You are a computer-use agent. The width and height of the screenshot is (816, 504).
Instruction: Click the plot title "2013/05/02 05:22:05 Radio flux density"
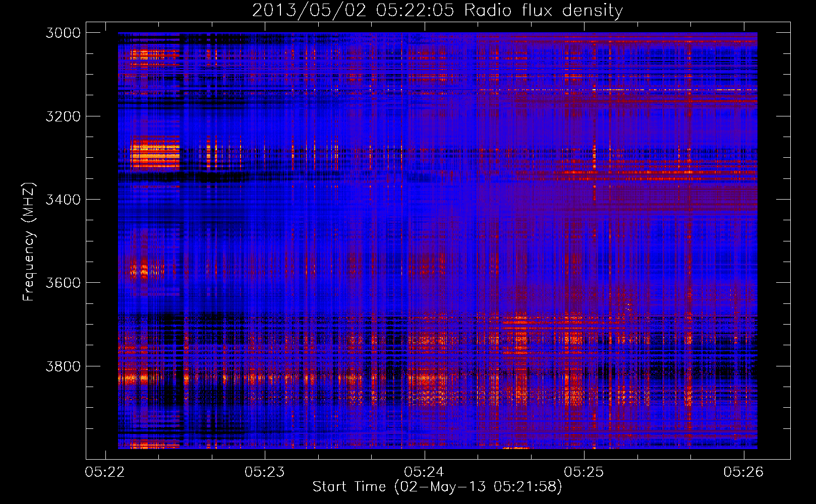437,10
